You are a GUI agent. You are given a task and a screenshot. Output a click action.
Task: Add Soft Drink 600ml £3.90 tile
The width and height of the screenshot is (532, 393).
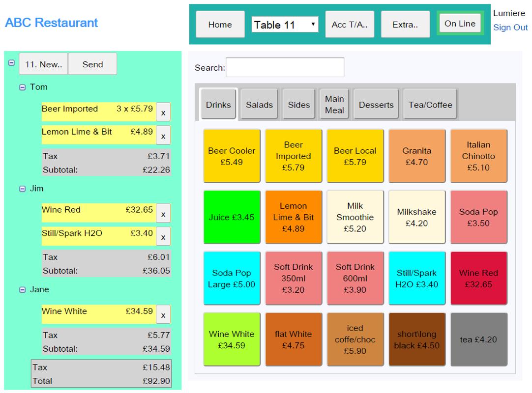click(355, 279)
